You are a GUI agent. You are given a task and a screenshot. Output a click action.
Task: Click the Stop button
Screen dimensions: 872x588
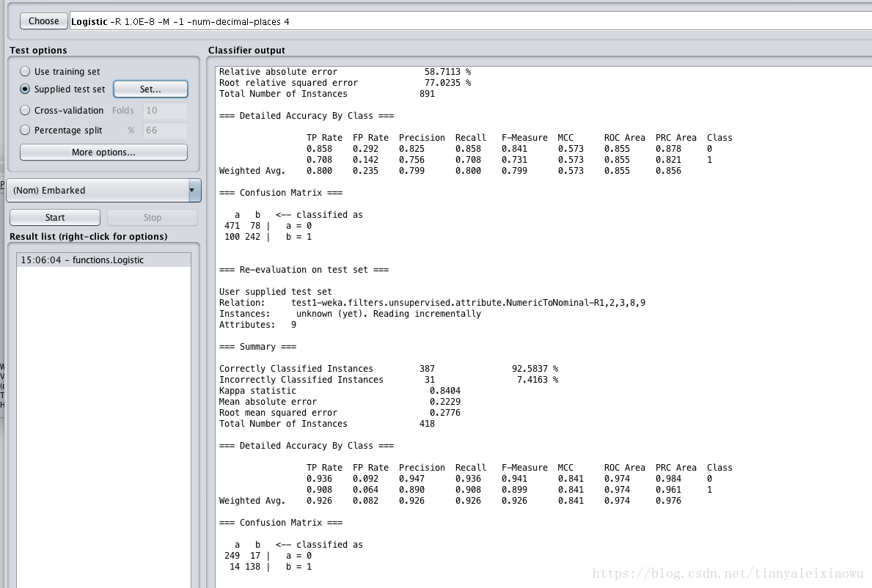pos(153,217)
